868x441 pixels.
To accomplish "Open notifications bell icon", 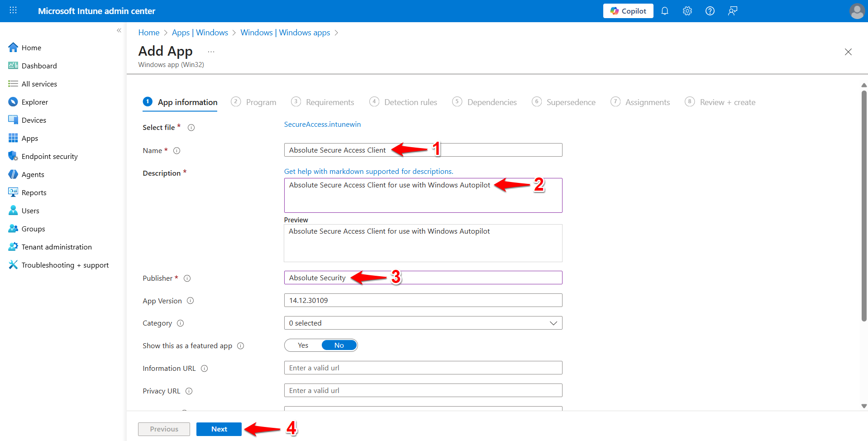I will pos(665,11).
